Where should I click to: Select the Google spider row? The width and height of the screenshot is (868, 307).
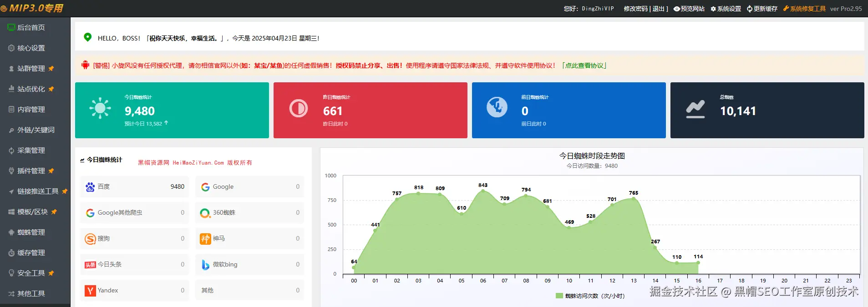pyautogui.click(x=250, y=186)
